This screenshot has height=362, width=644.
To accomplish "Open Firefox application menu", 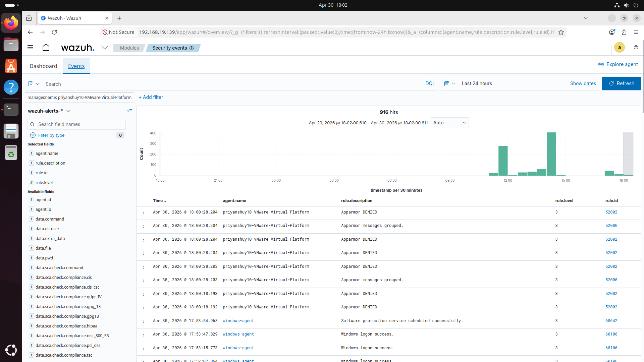I will pyautogui.click(x=636, y=32).
